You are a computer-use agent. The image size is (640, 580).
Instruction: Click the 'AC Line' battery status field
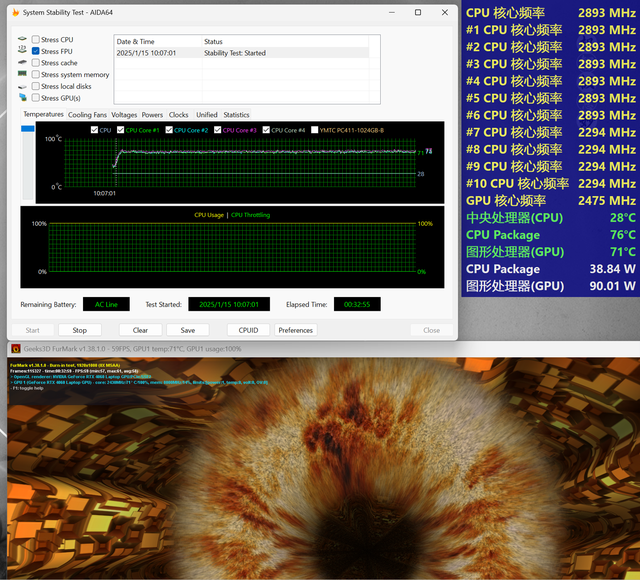[106, 304]
